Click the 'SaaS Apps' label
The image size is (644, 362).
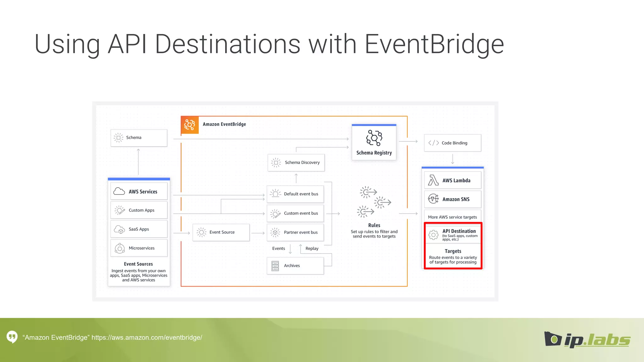pyautogui.click(x=139, y=229)
